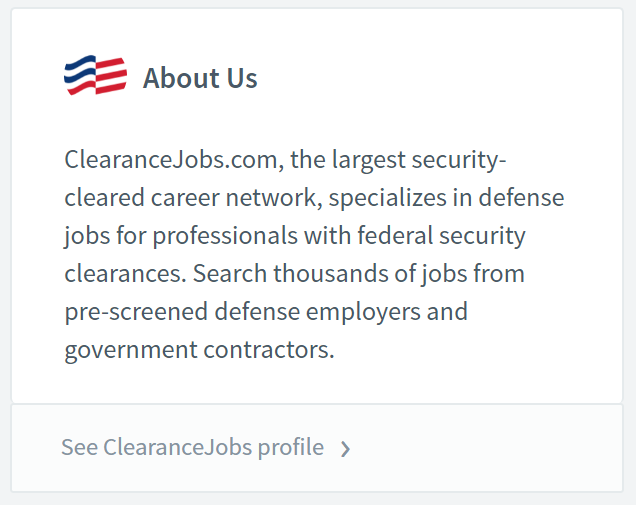Click the right chevron beside the profile link
Screen dimensions: 636x505
(345, 449)
